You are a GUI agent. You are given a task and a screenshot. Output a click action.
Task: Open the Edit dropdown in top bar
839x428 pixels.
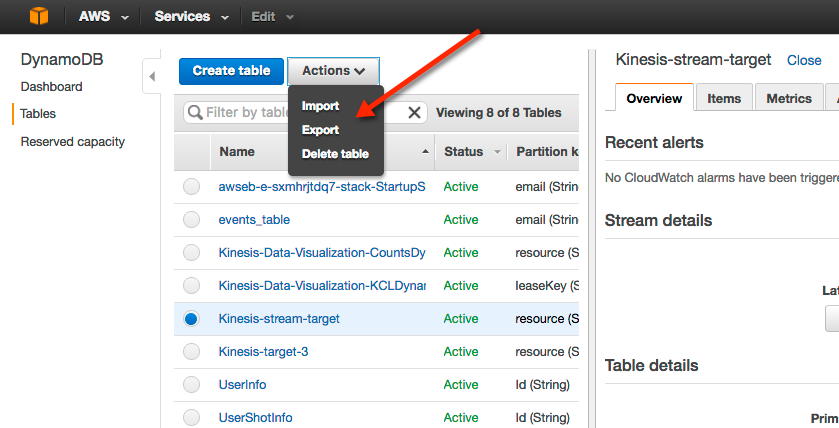point(272,17)
